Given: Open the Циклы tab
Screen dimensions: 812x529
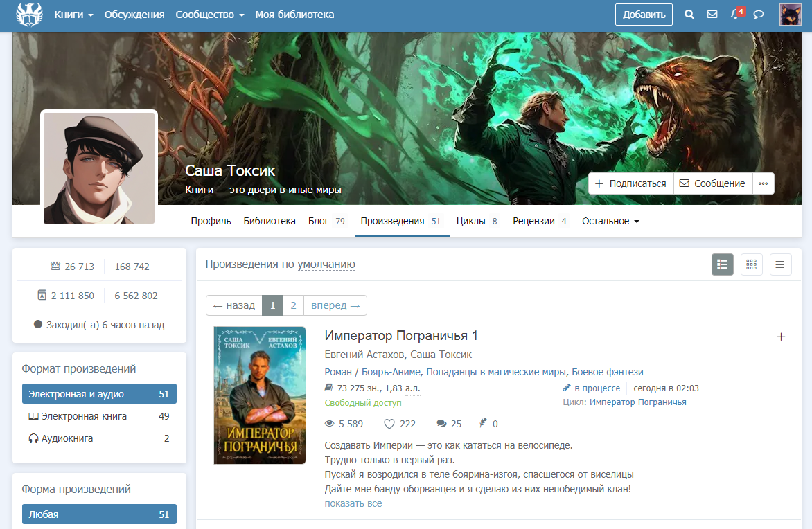Looking at the screenshot, I should [477, 222].
